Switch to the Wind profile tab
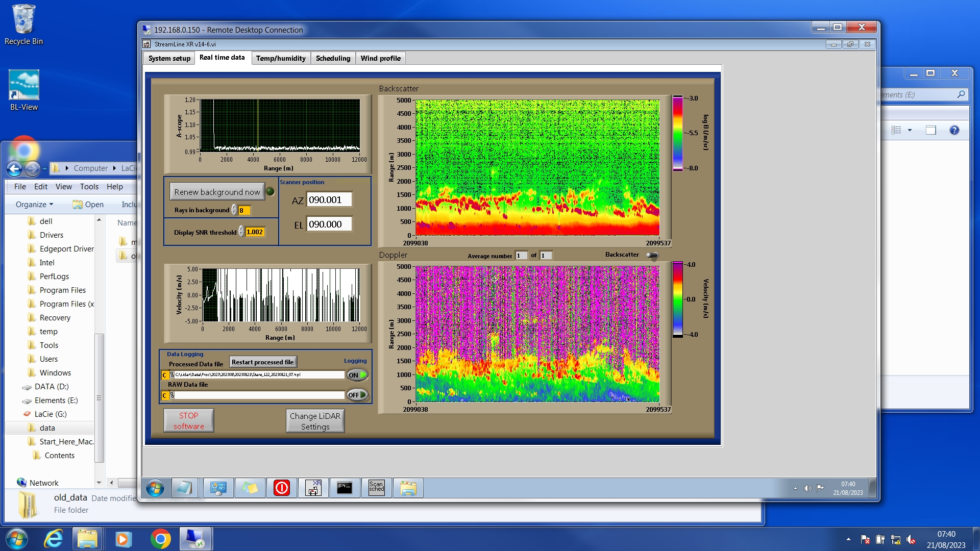980x551 pixels. [380, 58]
